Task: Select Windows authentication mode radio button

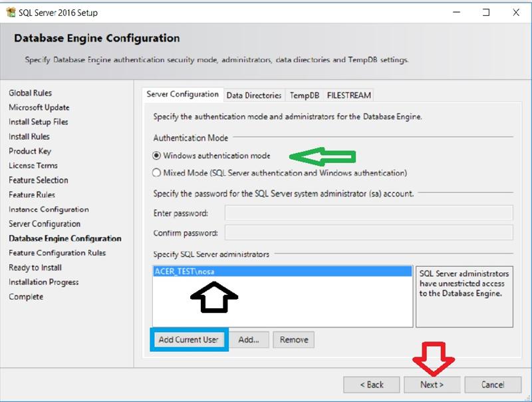Action: point(157,156)
